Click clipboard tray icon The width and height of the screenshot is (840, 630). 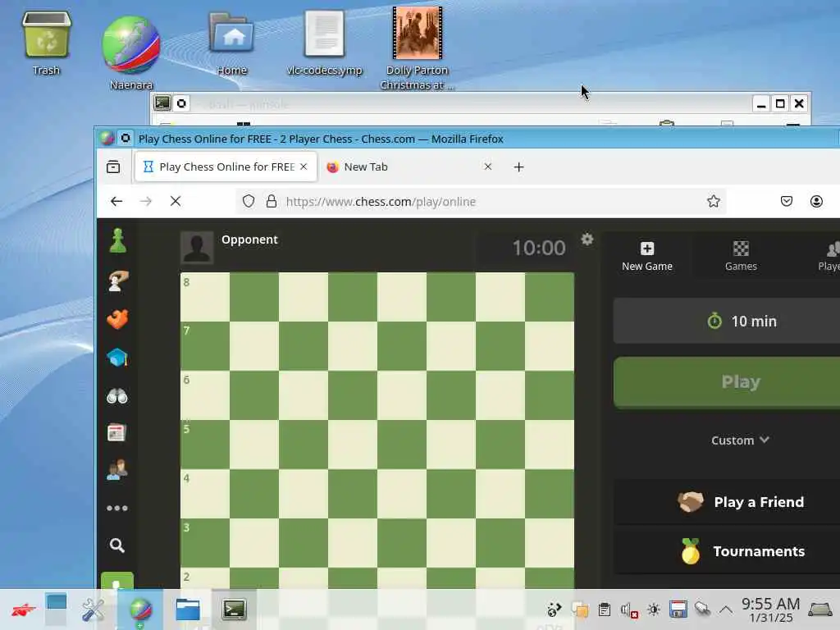(x=605, y=609)
